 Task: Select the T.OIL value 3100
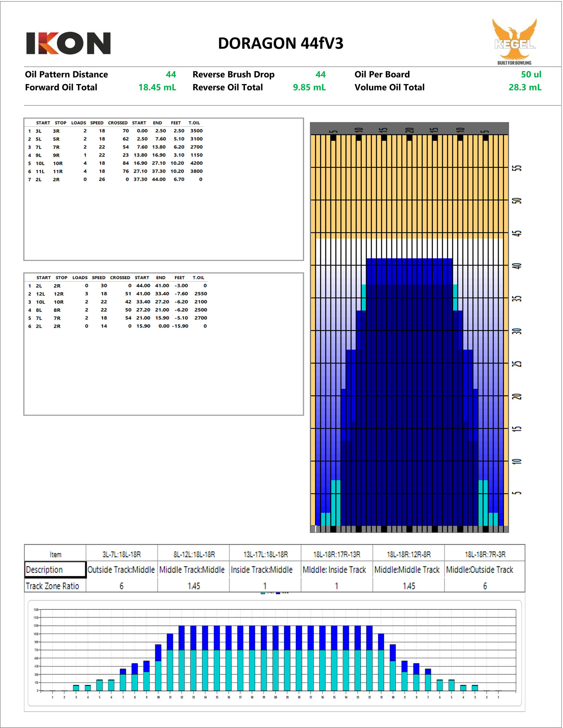196,139
